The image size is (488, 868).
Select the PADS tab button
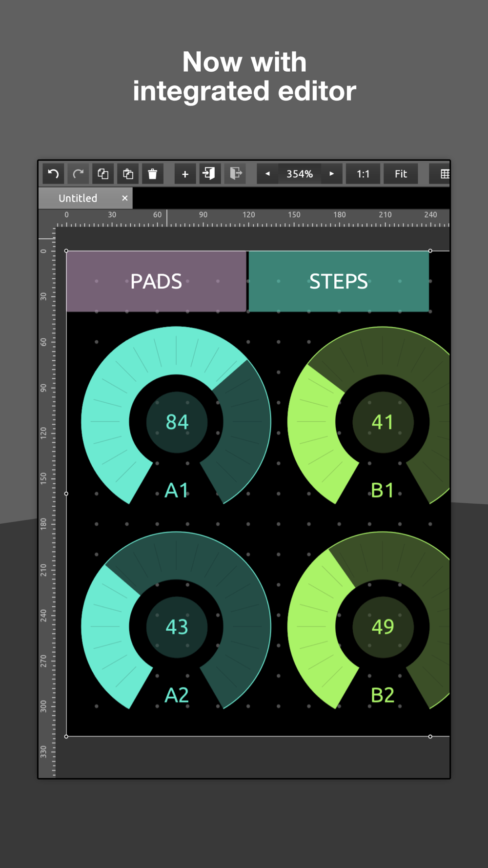[156, 281]
